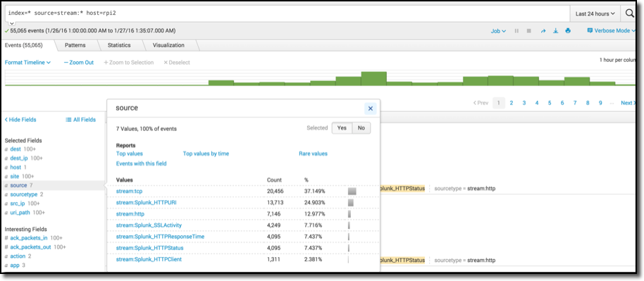
Task: Switch to the Visualization tab
Action: pos(168,45)
